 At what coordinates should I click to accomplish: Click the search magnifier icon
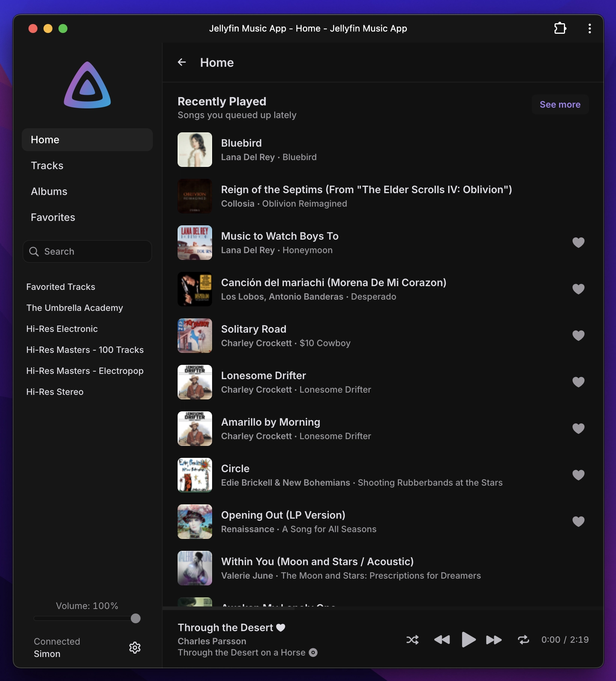[x=34, y=252]
